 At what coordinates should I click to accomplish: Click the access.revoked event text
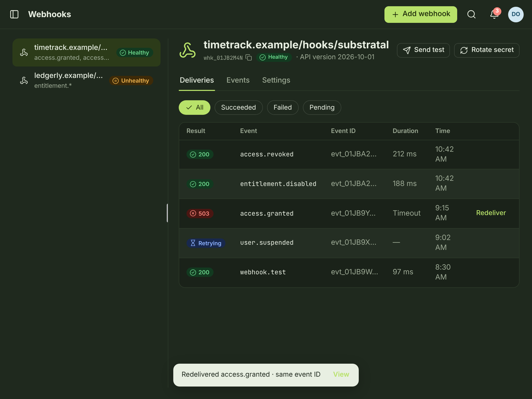[x=267, y=154]
